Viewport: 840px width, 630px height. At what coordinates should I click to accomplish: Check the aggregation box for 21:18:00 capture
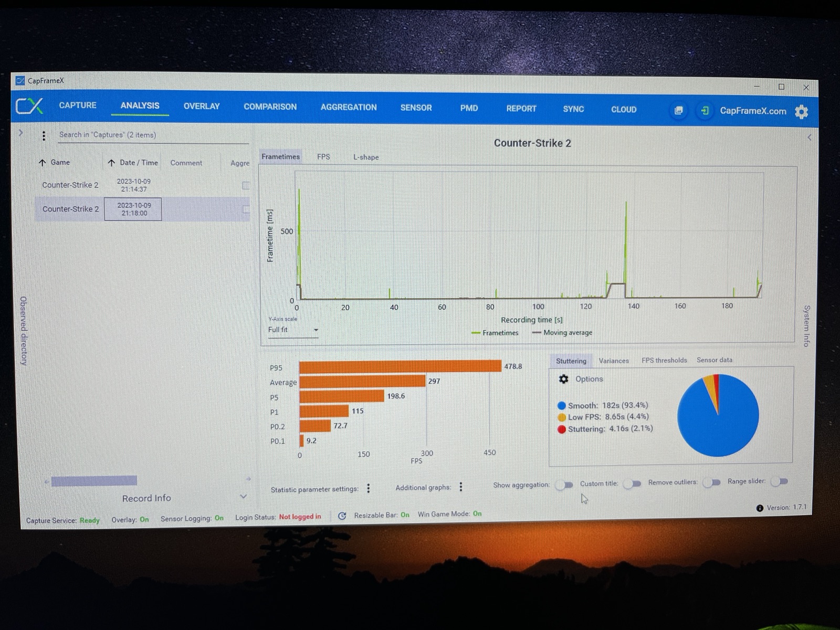coord(246,209)
